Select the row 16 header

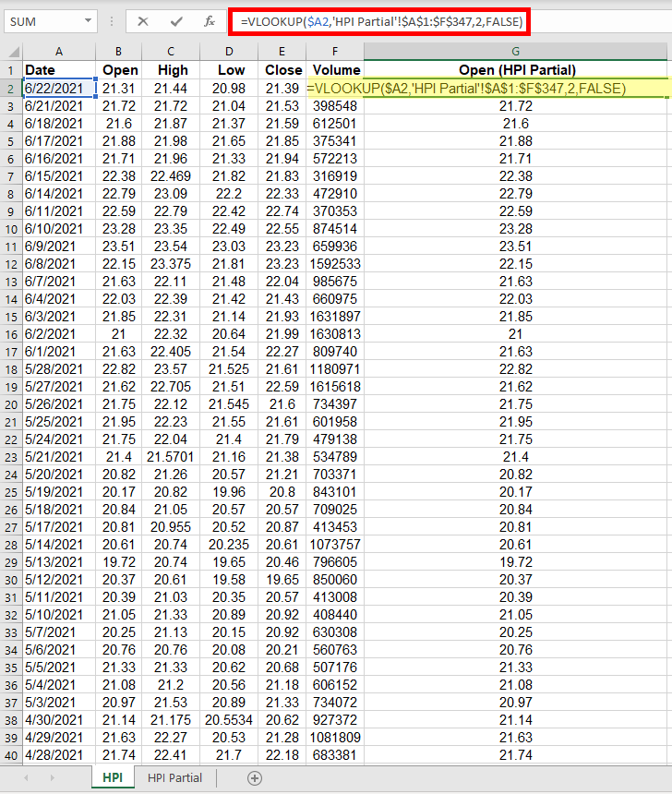[11, 334]
